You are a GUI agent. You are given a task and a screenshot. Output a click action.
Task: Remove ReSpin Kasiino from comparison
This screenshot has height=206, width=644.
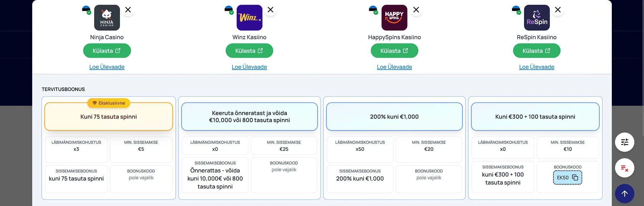(558, 10)
